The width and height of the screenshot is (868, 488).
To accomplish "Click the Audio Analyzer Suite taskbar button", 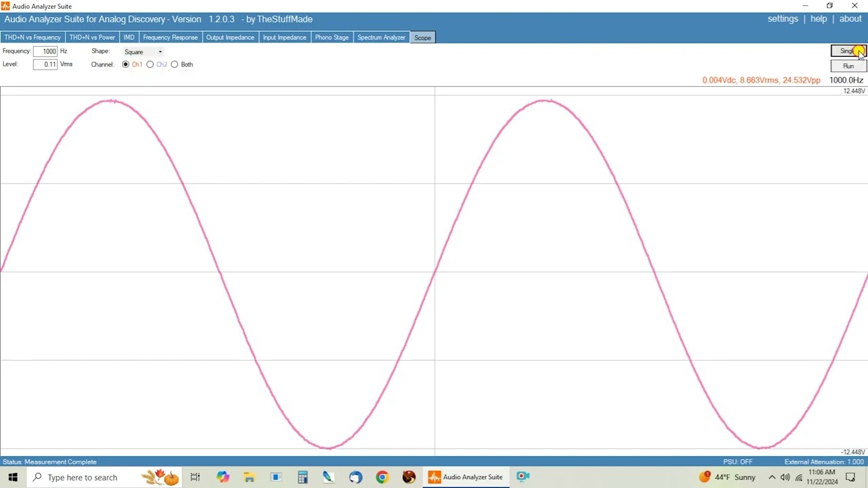I will click(466, 477).
